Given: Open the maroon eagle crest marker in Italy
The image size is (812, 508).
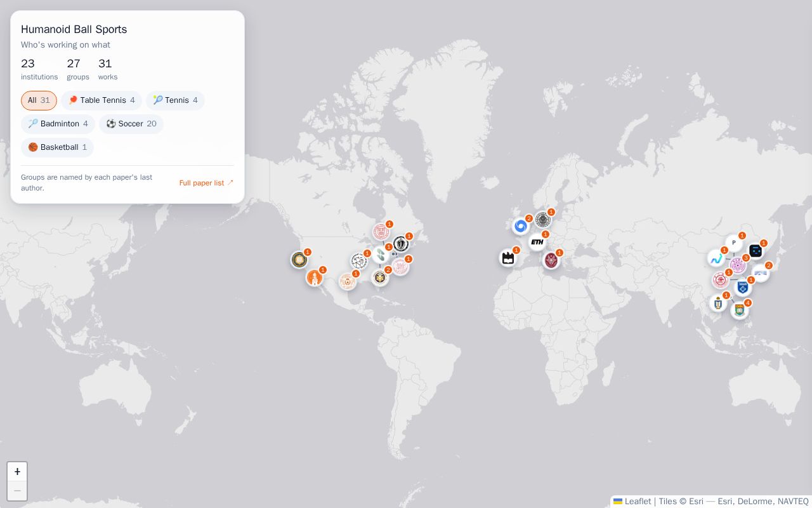Looking at the screenshot, I should point(551,260).
